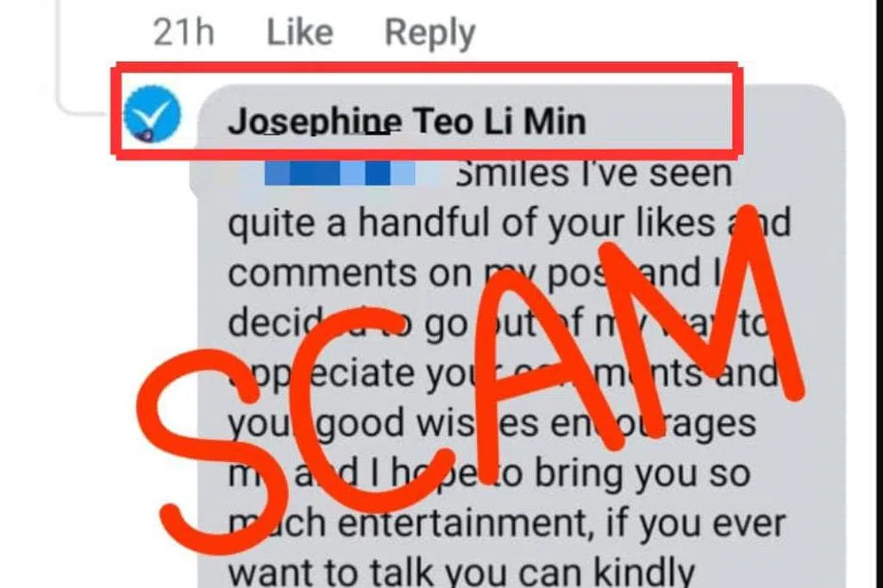The height and width of the screenshot is (588, 883).
Task: Click Reply under the previous comment
Action: tap(429, 34)
